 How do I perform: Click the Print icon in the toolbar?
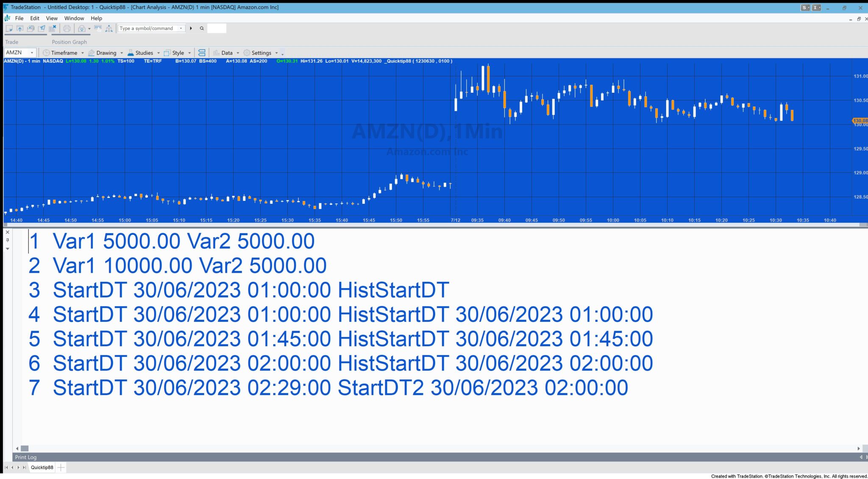67,28
